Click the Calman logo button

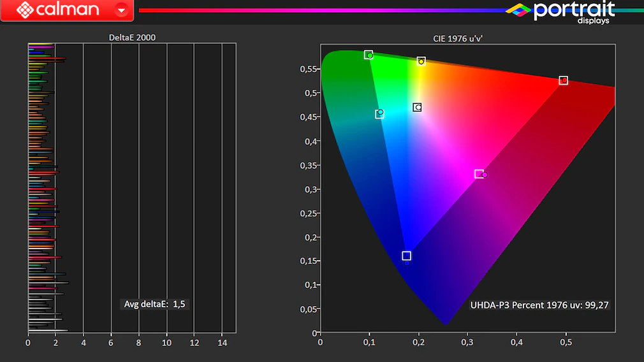[x=57, y=10]
